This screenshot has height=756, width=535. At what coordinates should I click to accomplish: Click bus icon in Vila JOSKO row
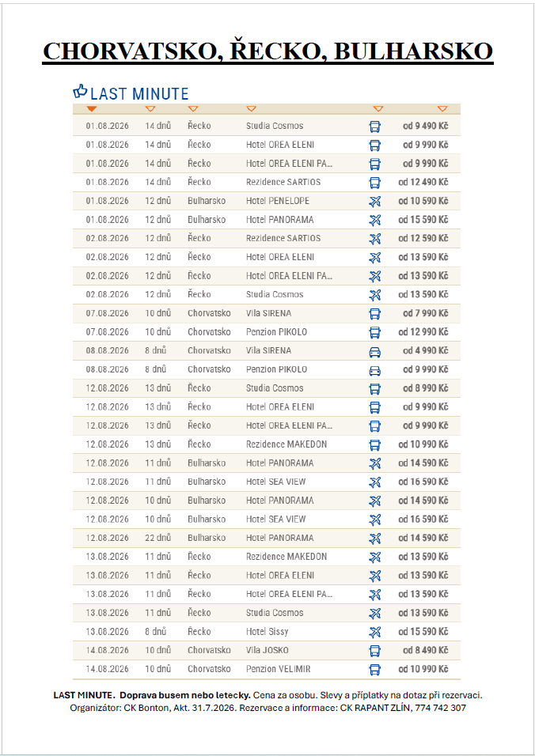[375, 650]
